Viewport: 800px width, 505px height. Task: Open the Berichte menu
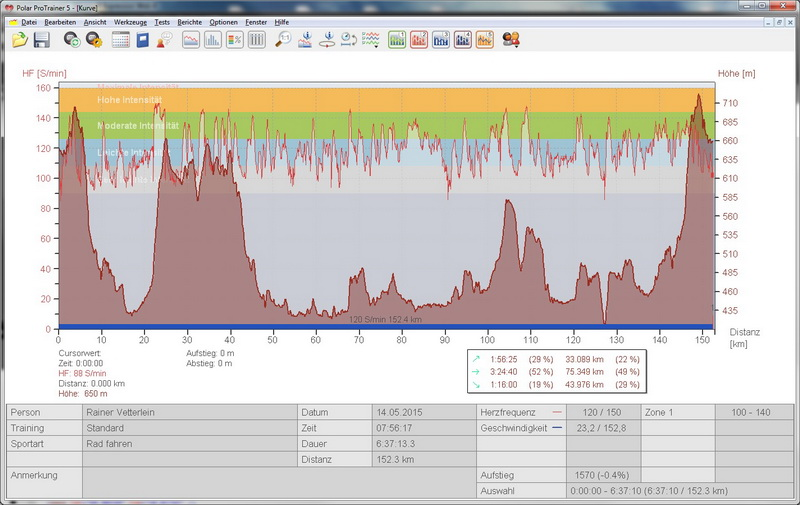(x=189, y=21)
